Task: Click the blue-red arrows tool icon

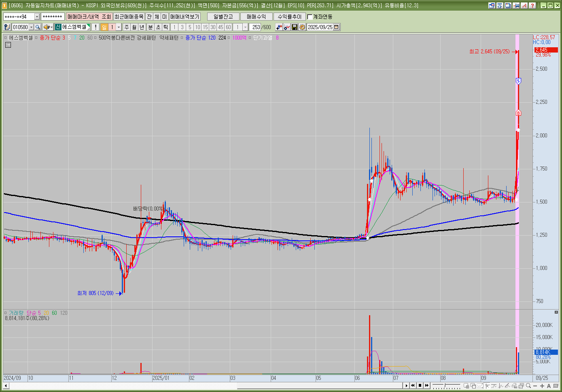Action: click(x=279, y=27)
